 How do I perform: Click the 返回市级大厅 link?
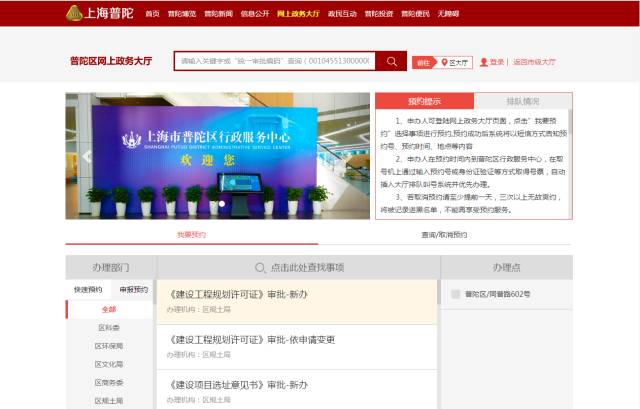[534, 62]
